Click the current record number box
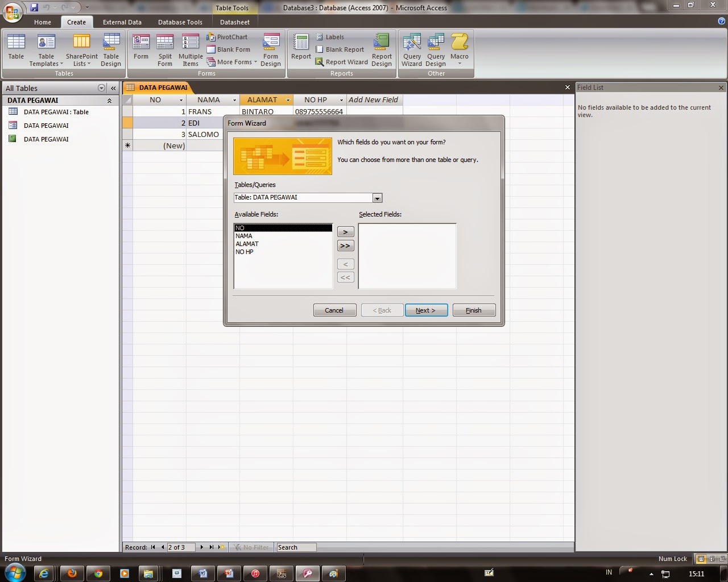Screen dimensions: 728x582 coord(181,547)
